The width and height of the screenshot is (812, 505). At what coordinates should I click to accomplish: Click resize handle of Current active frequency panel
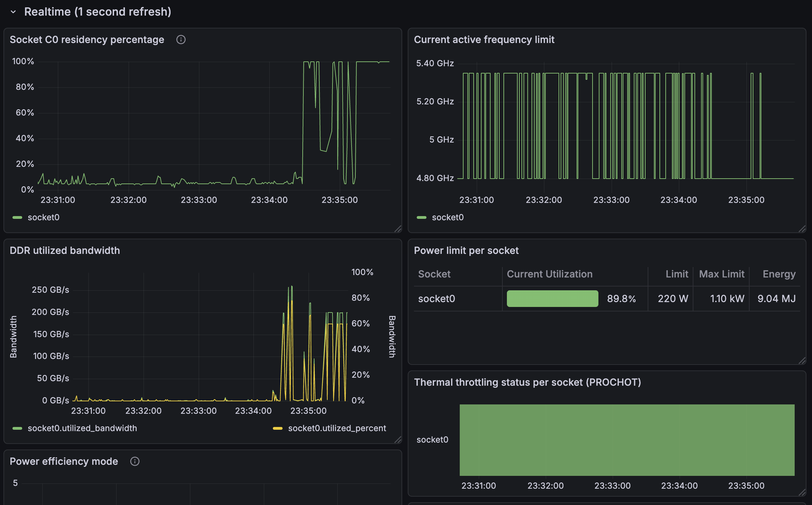(x=802, y=229)
